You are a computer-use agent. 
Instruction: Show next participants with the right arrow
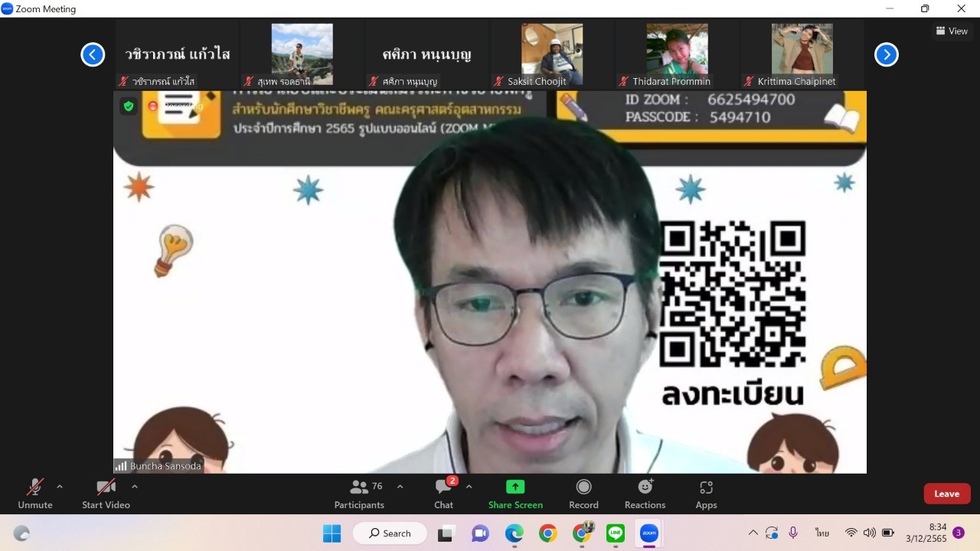[887, 54]
